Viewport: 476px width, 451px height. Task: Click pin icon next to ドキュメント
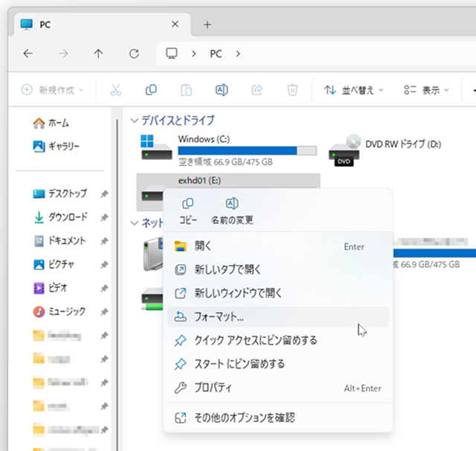click(x=104, y=241)
